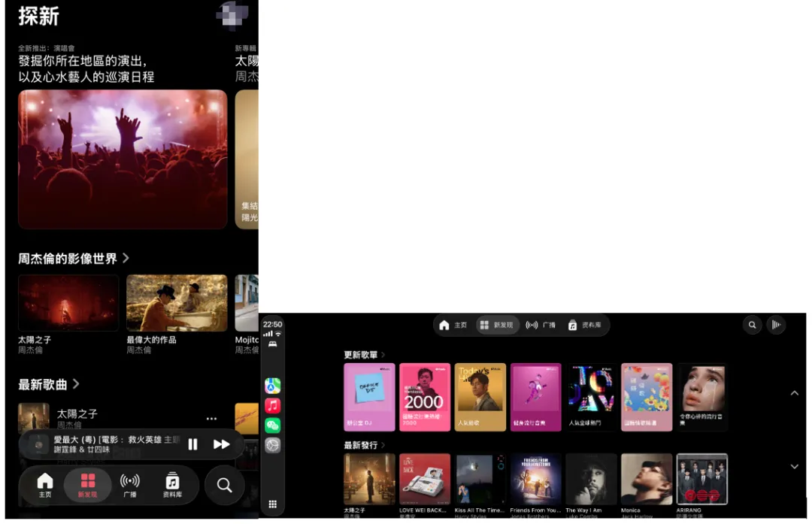Open 资料库 tab in CarPlay top bar
Screen dimensions: 812x524
click(584, 326)
